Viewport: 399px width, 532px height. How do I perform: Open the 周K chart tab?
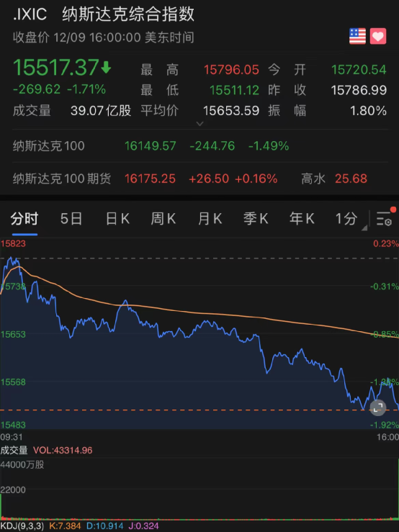tap(163, 219)
